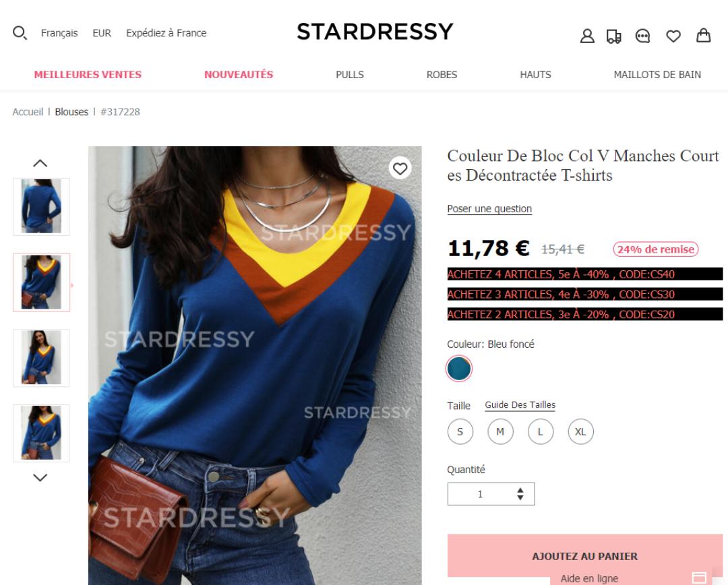The image size is (728, 585).
Task: Open the delivery truck tracking icon
Action: point(614,36)
